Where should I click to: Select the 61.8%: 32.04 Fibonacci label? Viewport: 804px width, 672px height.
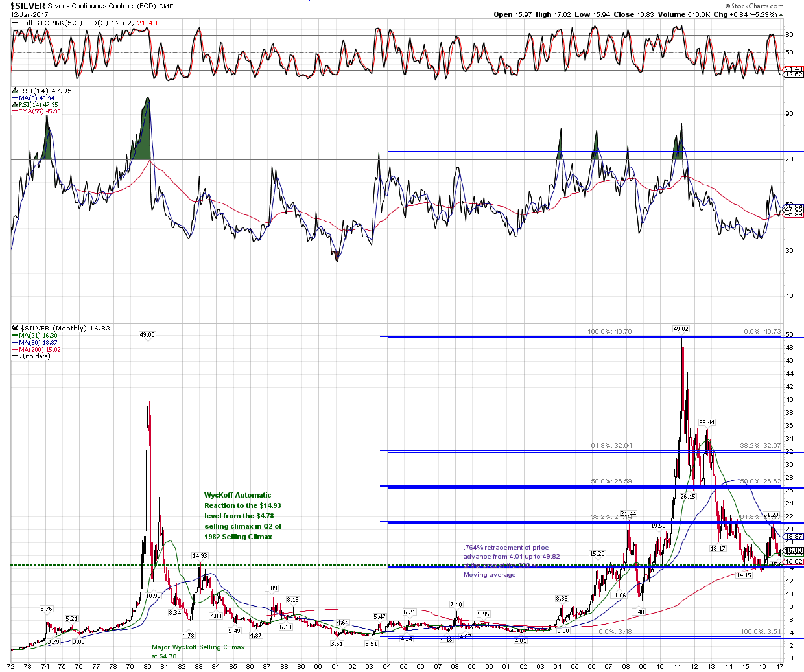pyautogui.click(x=611, y=446)
